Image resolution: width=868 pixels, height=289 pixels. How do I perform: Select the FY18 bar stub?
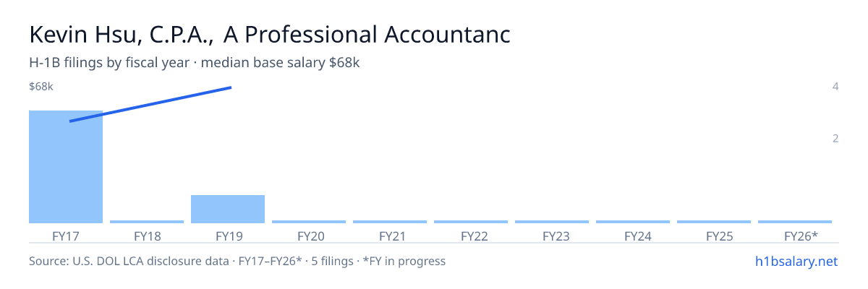pos(147,222)
